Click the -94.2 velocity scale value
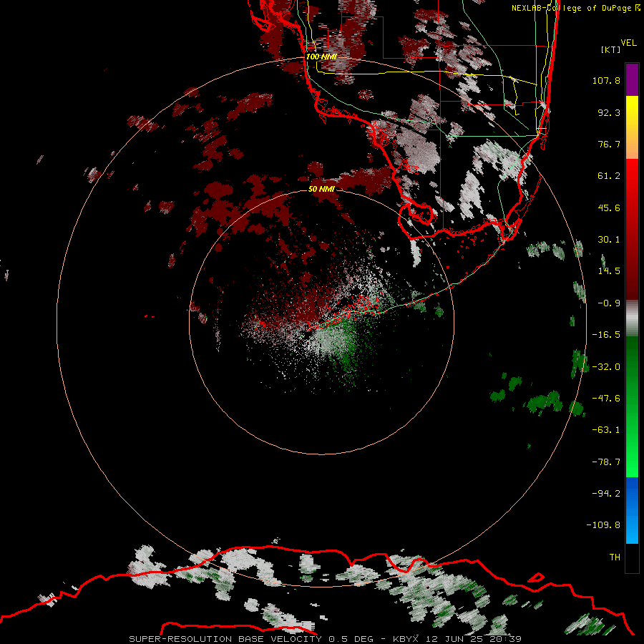The image size is (644, 644). [606, 493]
